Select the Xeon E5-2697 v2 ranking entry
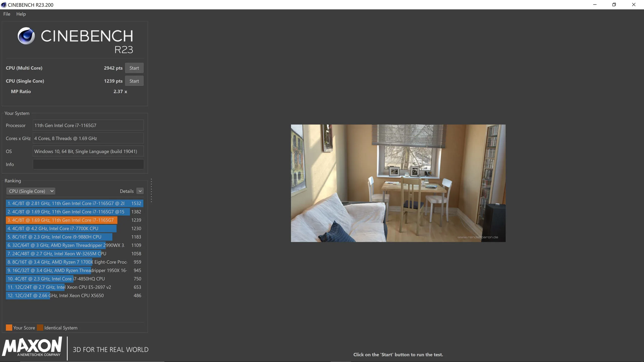 pyautogui.click(x=75, y=287)
